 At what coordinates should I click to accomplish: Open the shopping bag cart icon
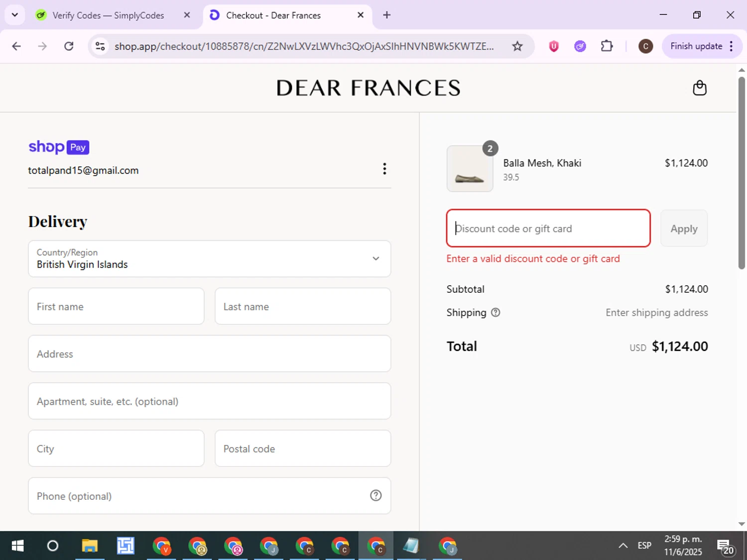click(x=700, y=88)
